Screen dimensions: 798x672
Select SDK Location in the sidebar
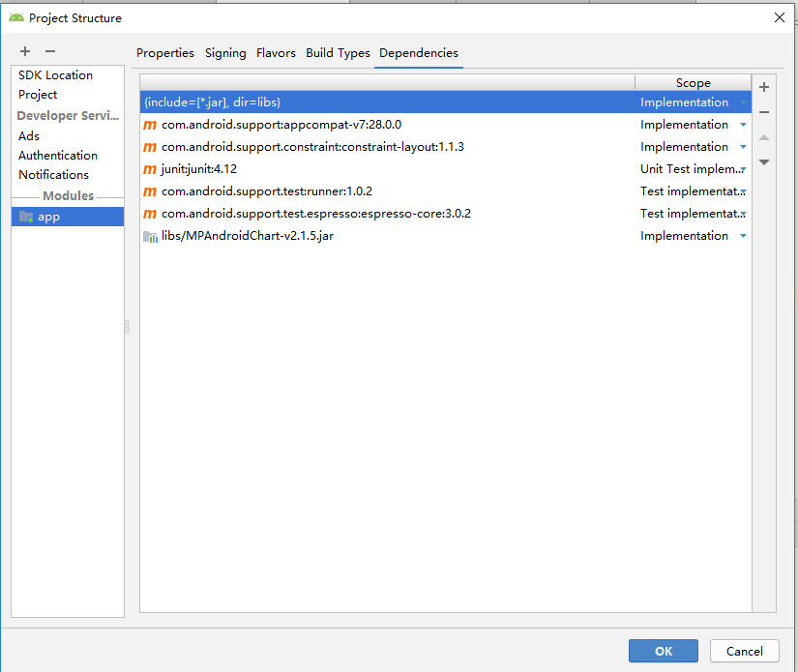[x=55, y=75]
